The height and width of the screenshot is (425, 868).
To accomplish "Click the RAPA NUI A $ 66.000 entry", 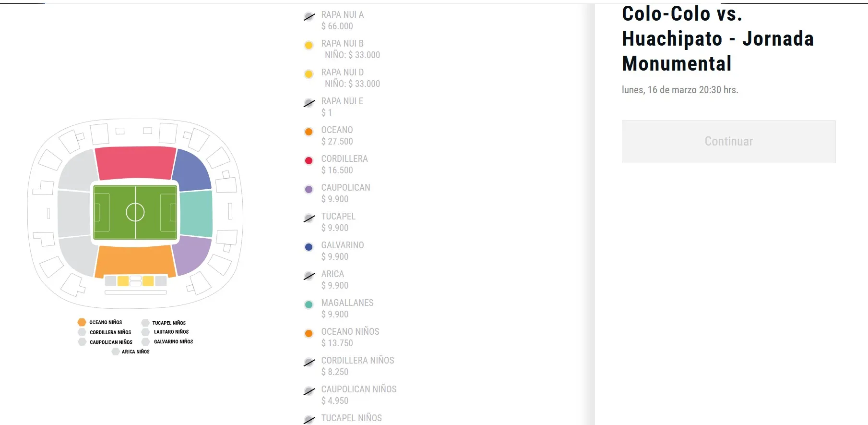I will click(x=342, y=20).
